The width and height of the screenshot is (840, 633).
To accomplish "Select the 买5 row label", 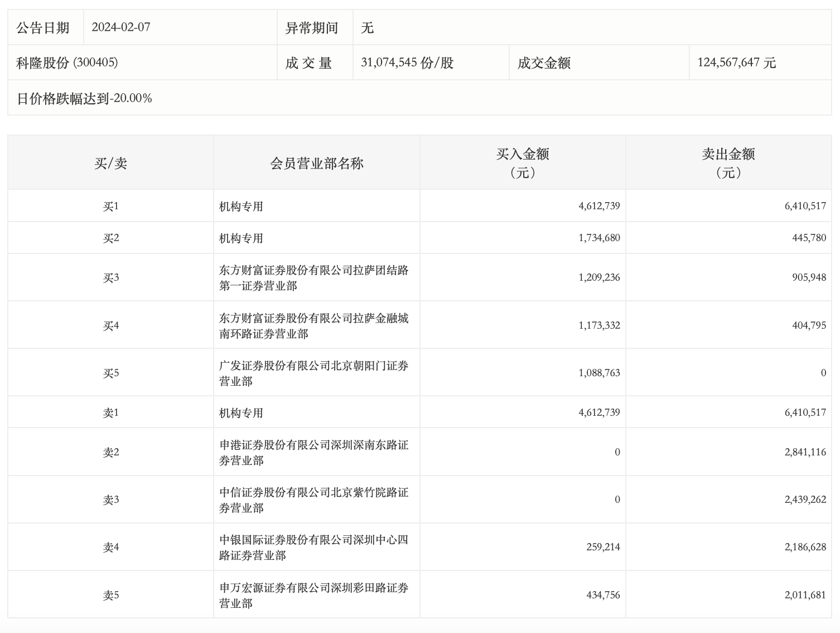I will (x=110, y=373).
